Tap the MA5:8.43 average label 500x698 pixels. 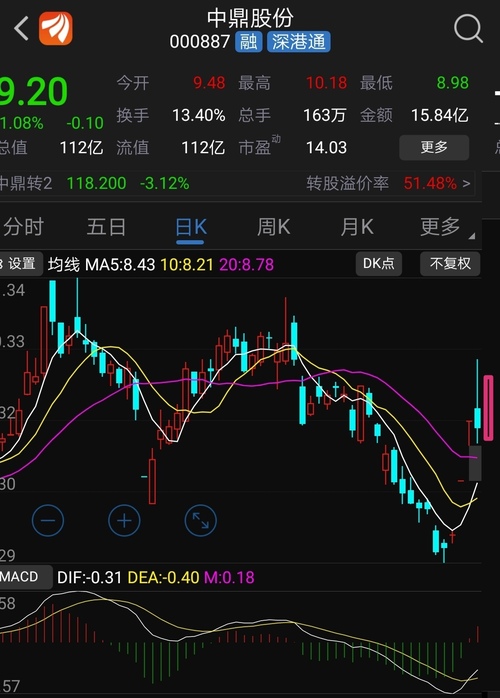tap(120, 265)
